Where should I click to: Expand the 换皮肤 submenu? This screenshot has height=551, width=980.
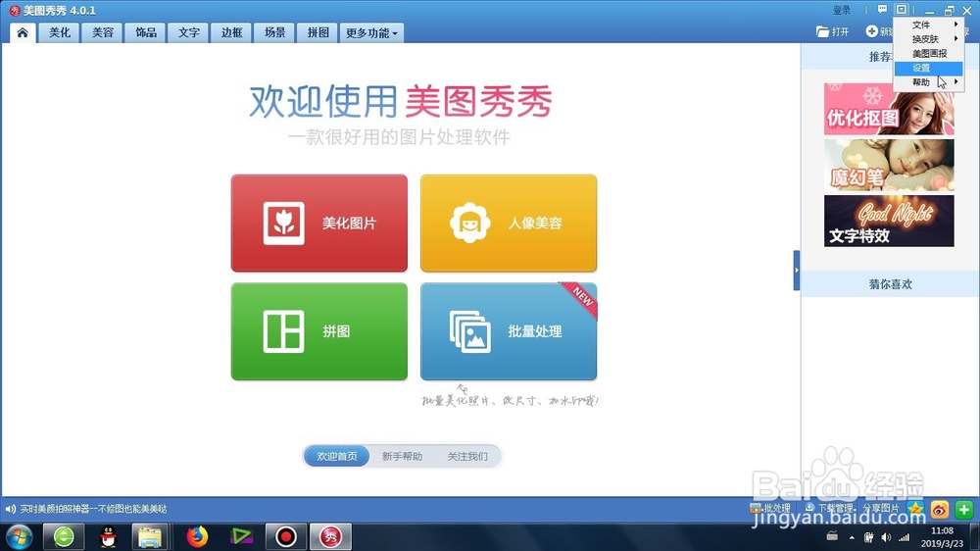coord(928,39)
